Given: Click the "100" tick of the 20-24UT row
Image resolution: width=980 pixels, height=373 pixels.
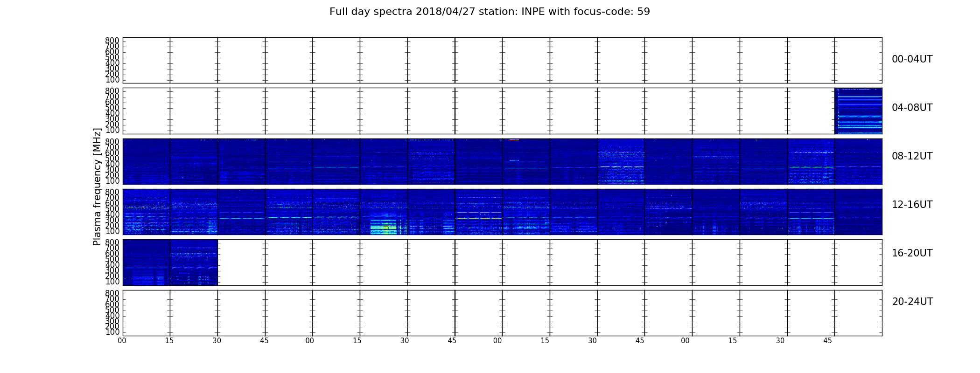Looking at the screenshot, I should tap(112, 332).
